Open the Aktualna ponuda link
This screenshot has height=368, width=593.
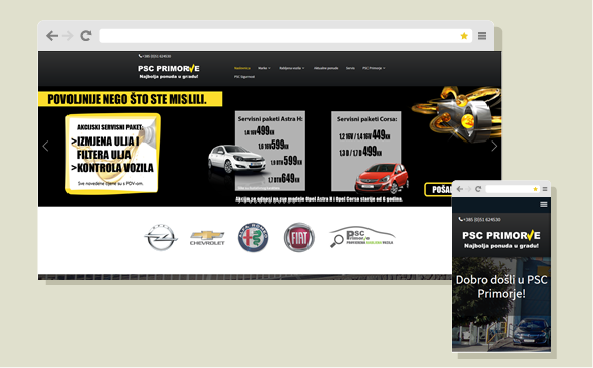point(326,68)
